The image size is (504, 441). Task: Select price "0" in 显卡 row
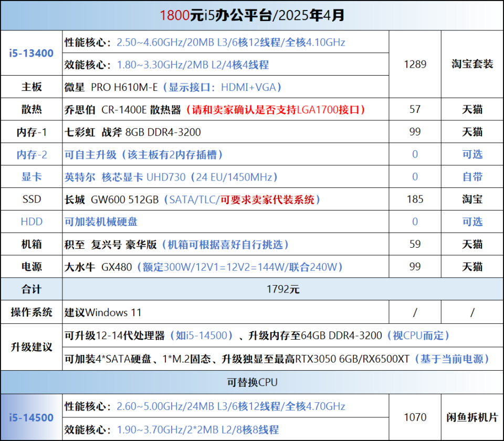click(x=415, y=177)
